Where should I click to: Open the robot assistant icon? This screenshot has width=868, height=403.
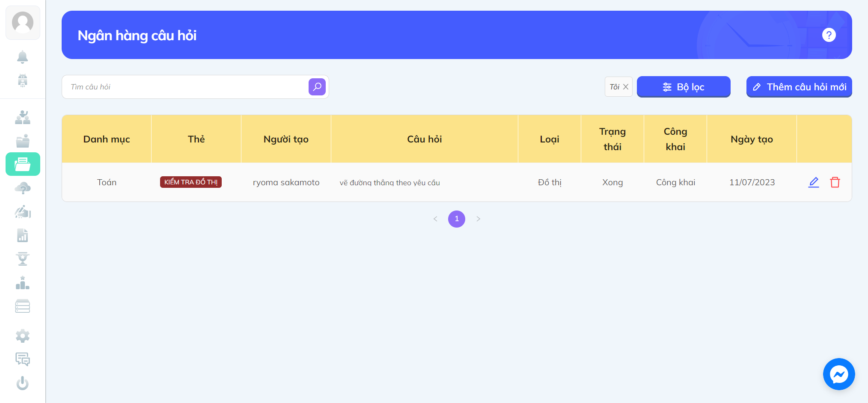pyautogui.click(x=23, y=80)
